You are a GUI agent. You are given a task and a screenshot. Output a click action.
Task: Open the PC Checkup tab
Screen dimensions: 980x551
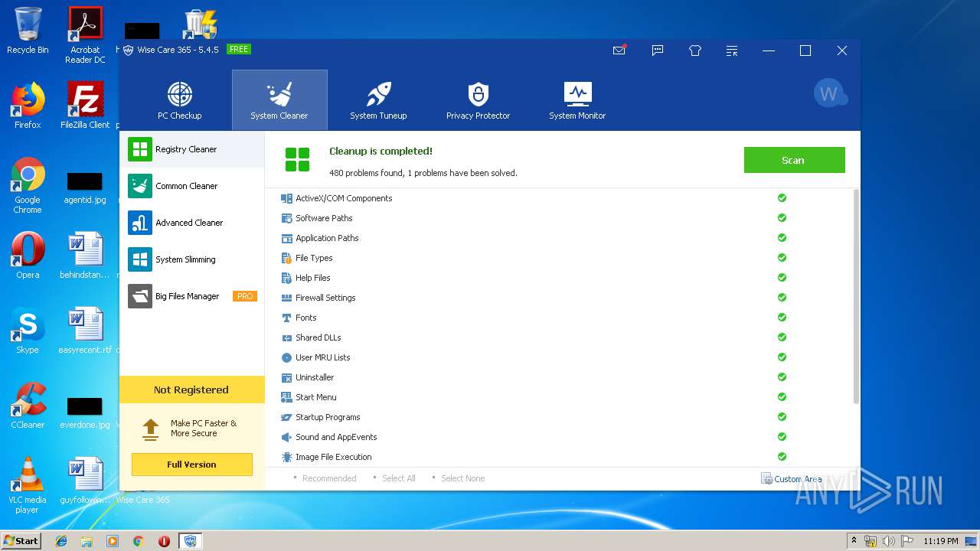coord(180,100)
